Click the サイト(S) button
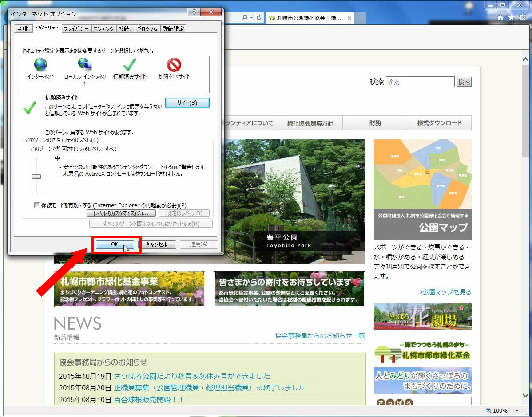 pyautogui.click(x=187, y=103)
